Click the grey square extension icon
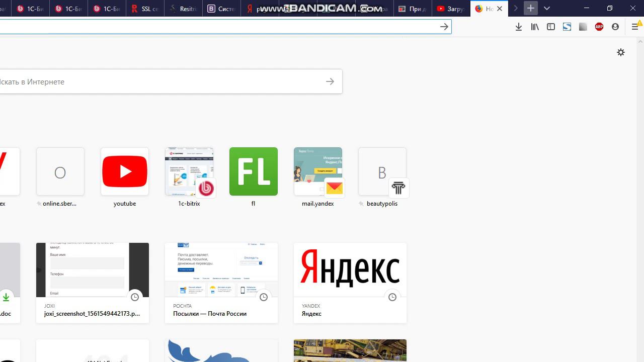The image size is (644, 362). click(x=583, y=27)
